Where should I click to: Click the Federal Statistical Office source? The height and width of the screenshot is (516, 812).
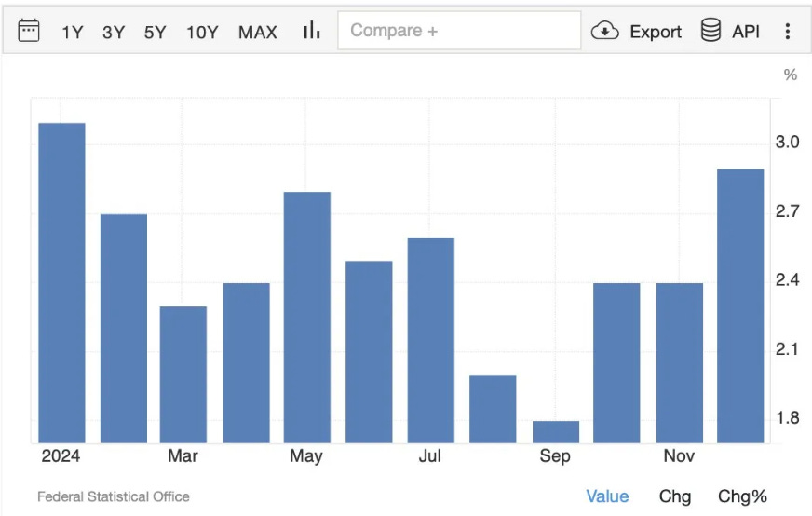pos(114,496)
